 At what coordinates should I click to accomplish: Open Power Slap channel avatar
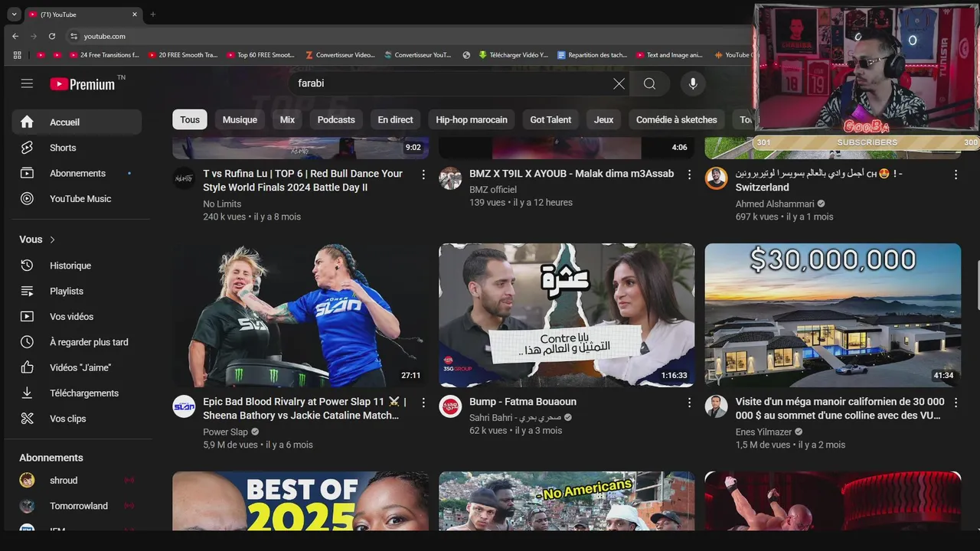184,406
